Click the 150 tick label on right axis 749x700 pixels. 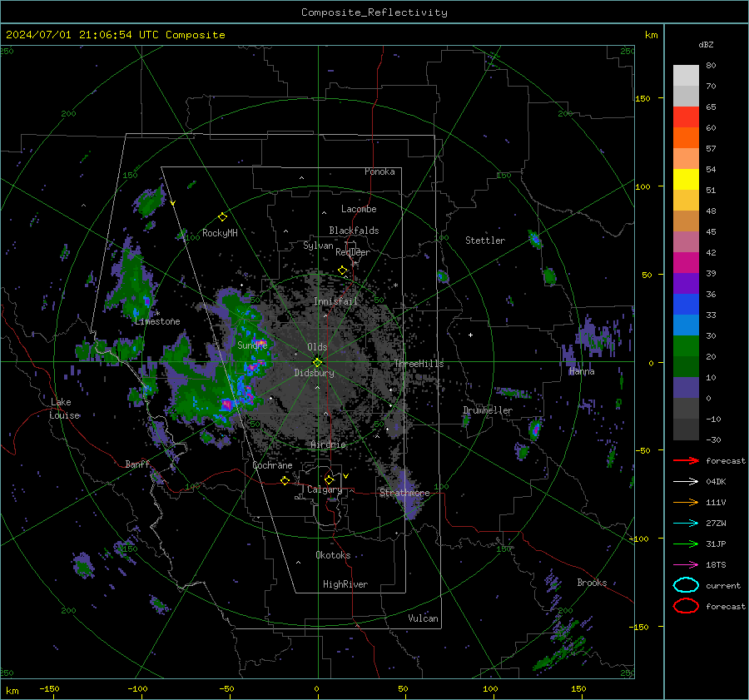pyautogui.click(x=642, y=98)
